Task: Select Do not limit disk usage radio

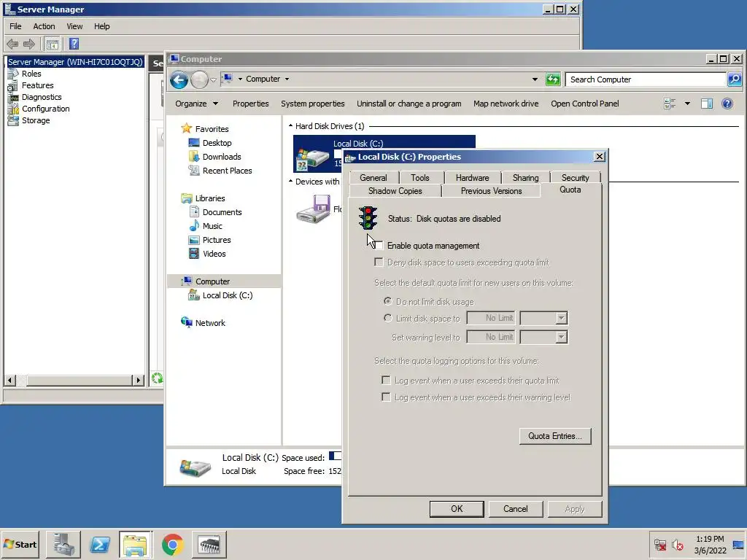Action: pyautogui.click(x=388, y=301)
